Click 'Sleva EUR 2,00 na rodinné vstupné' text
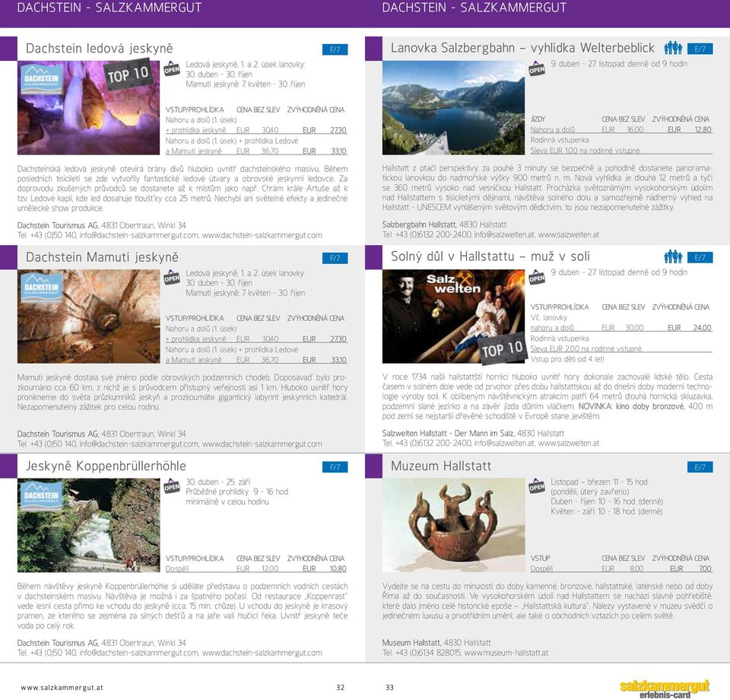This screenshot has width=730, height=700. click(x=586, y=348)
